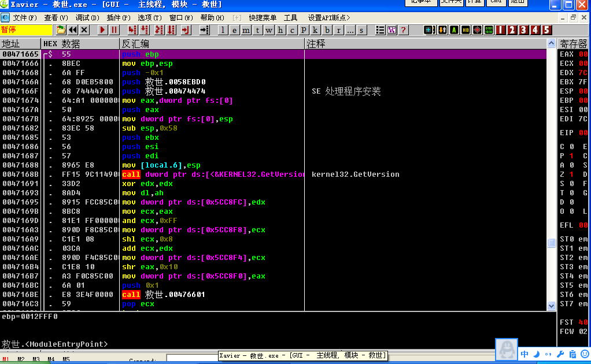The height and width of the screenshot is (364, 591).
Task: Show call stack with the 'k' button
Action: point(316,30)
